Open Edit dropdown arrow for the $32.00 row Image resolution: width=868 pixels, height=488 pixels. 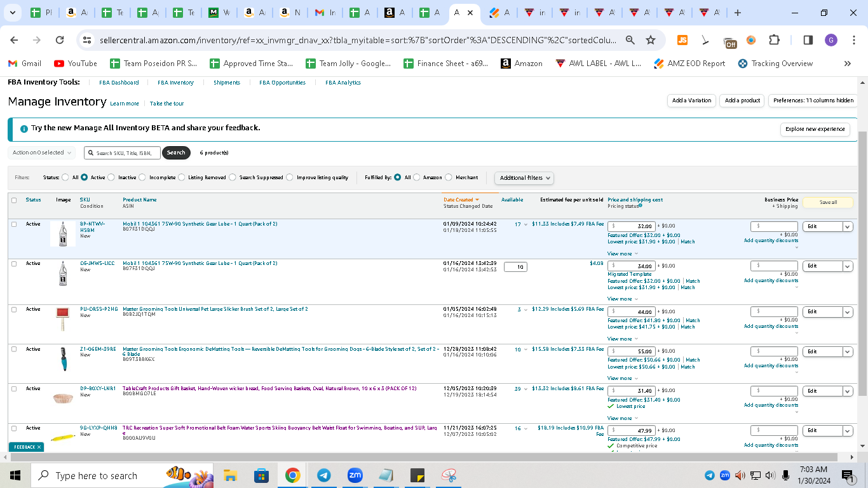tap(848, 227)
